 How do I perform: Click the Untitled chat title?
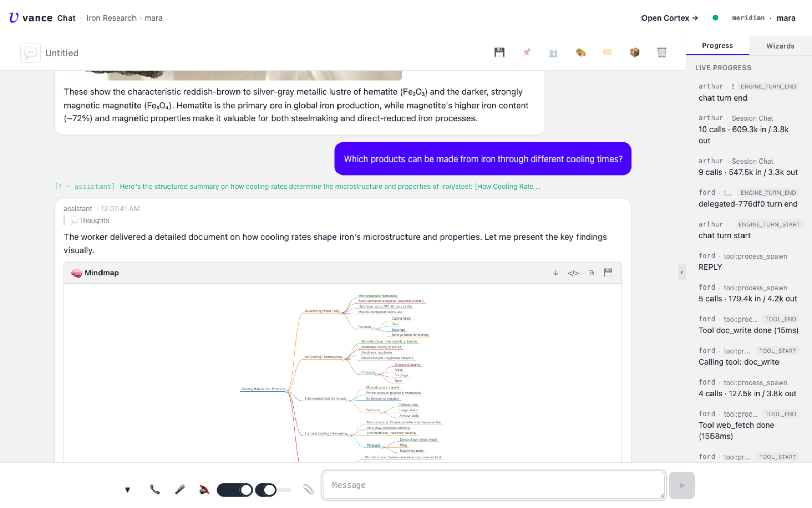61,53
